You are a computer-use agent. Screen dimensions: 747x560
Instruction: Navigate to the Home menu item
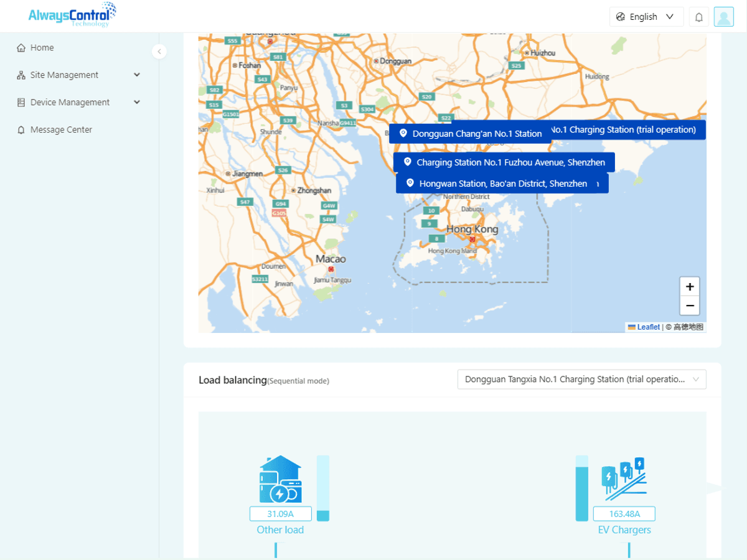pos(42,48)
